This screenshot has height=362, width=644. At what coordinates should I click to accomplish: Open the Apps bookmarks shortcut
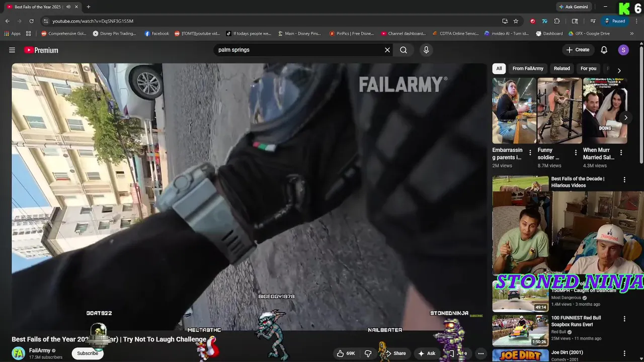click(13, 34)
